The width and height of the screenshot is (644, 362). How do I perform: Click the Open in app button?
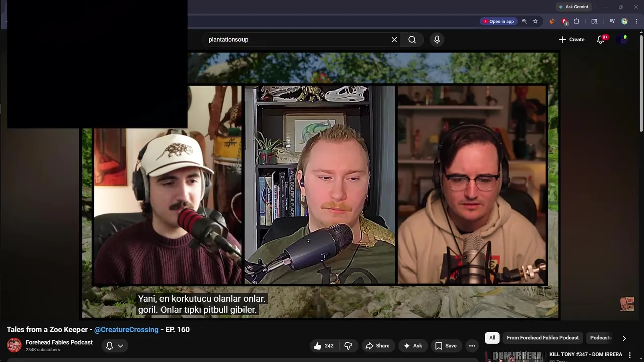point(498,21)
